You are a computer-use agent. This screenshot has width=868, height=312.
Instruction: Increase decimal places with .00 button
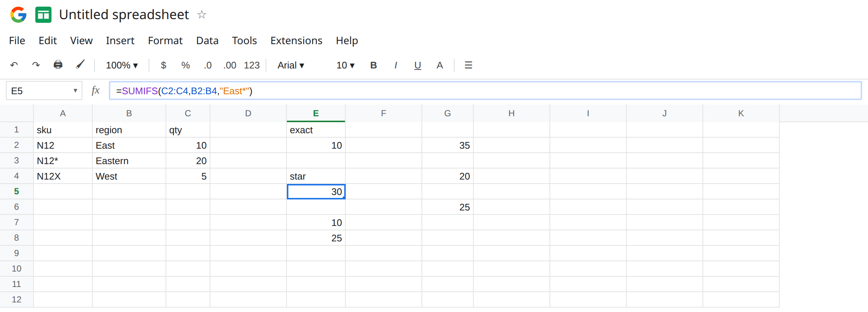tap(230, 65)
